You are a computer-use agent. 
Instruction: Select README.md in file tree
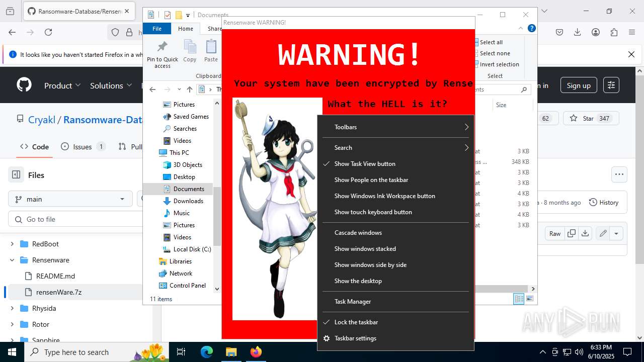click(x=55, y=276)
